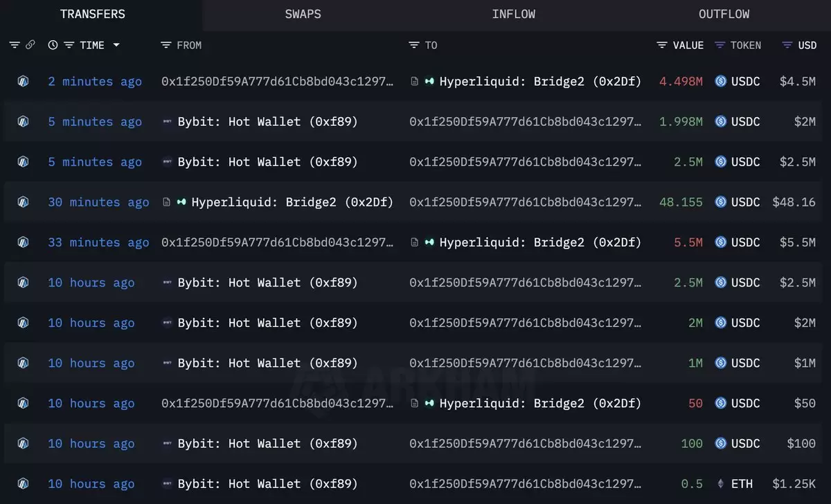Click the ETH token icon in the $1.25K row
Viewport: 831px width, 504px height.
[x=721, y=484]
